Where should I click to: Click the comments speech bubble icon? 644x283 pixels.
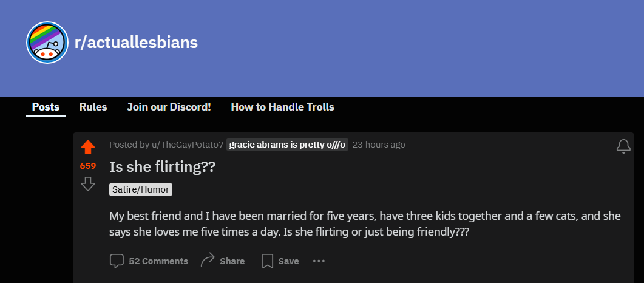[117, 261]
